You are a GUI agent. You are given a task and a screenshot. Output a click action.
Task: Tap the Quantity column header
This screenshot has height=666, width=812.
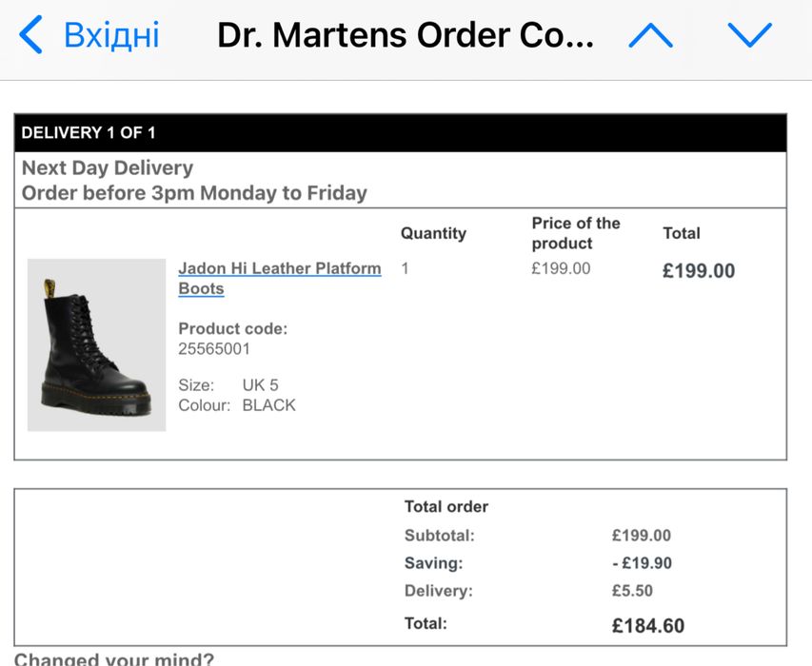tap(433, 233)
